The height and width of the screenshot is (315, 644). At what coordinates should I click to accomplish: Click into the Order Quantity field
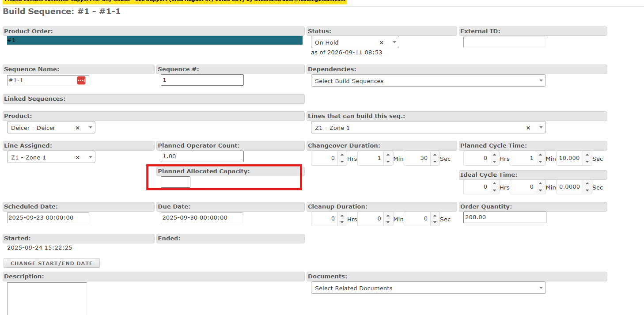pyautogui.click(x=504, y=217)
